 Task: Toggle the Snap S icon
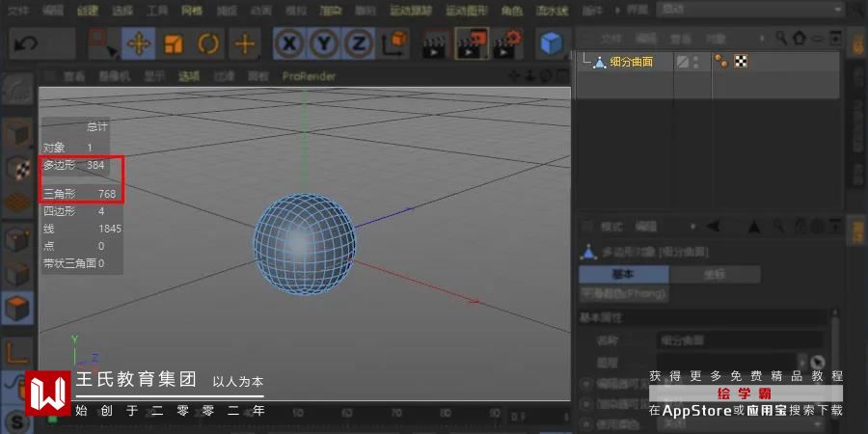(x=16, y=423)
